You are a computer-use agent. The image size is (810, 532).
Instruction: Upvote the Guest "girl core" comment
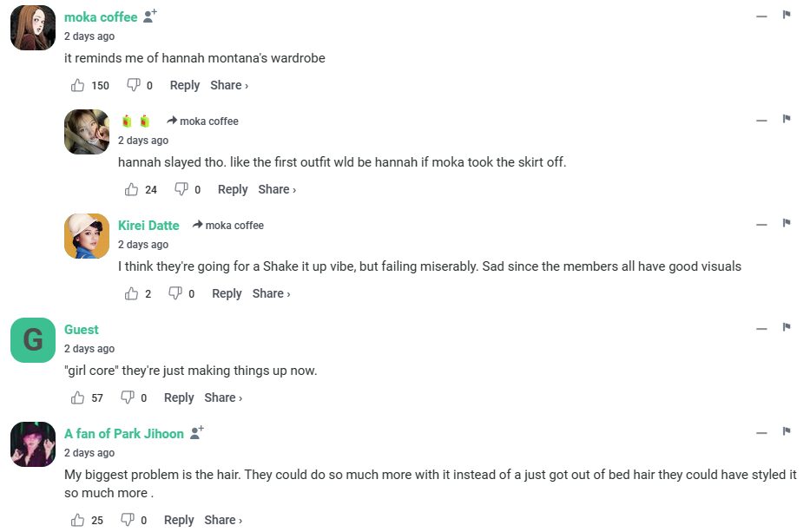pyautogui.click(x=78, y=397)
